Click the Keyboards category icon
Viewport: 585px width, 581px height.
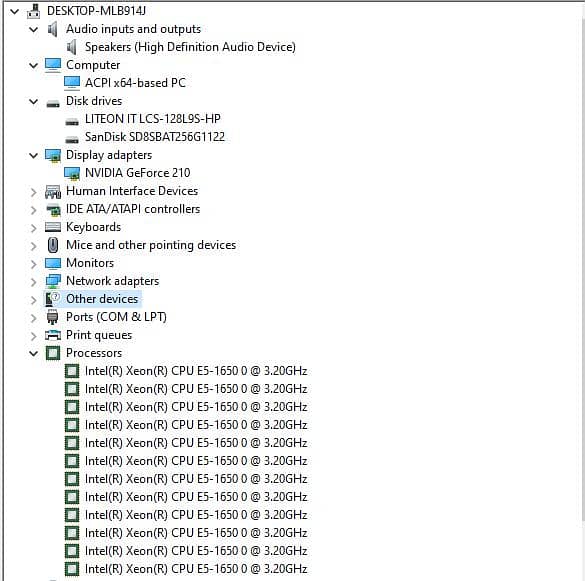(x=53, y=227)
